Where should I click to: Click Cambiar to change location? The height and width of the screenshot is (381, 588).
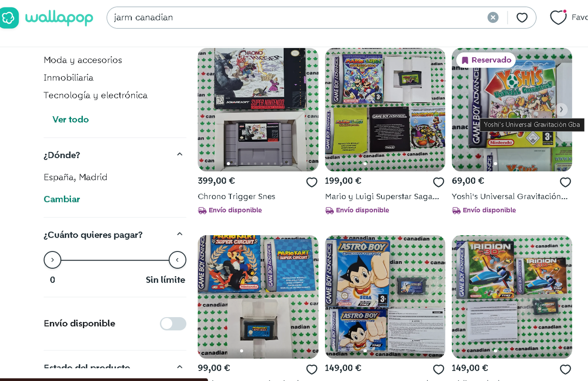pyautogui.click(x=62, y=199)
